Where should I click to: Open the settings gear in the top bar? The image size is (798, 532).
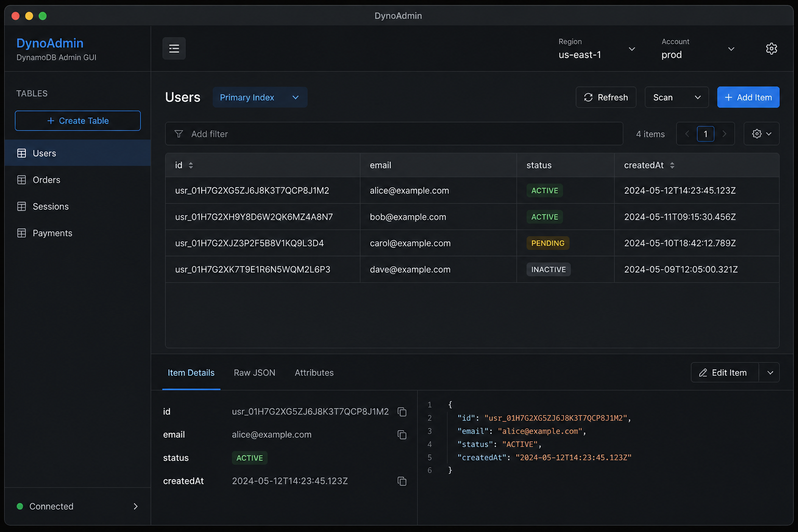click(x=772, y=48)
